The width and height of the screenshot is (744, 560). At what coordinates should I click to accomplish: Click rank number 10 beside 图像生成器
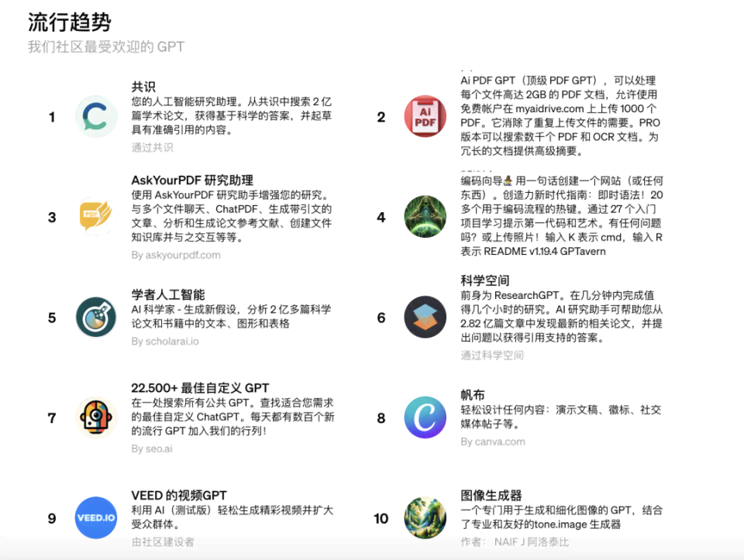(x=381, y=518)
